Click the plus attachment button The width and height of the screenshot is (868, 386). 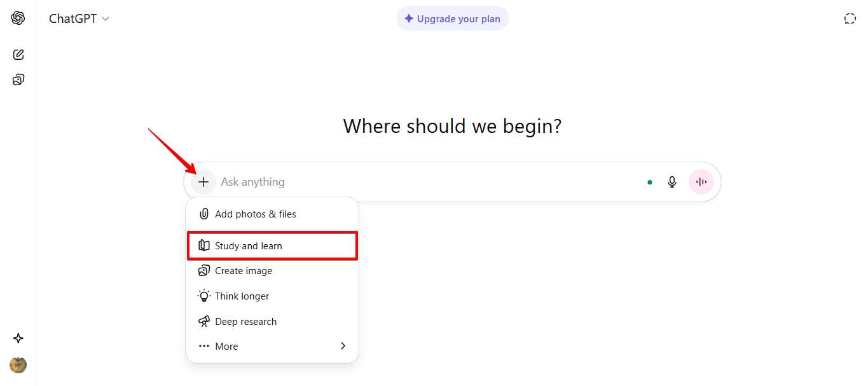coord(203,182)
